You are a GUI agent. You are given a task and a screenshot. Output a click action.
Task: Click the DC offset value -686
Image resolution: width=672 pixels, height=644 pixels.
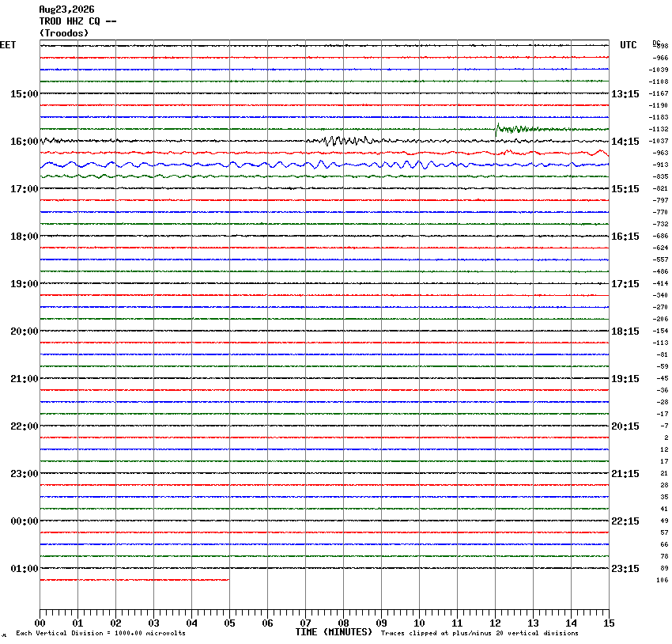coord(660,237)
